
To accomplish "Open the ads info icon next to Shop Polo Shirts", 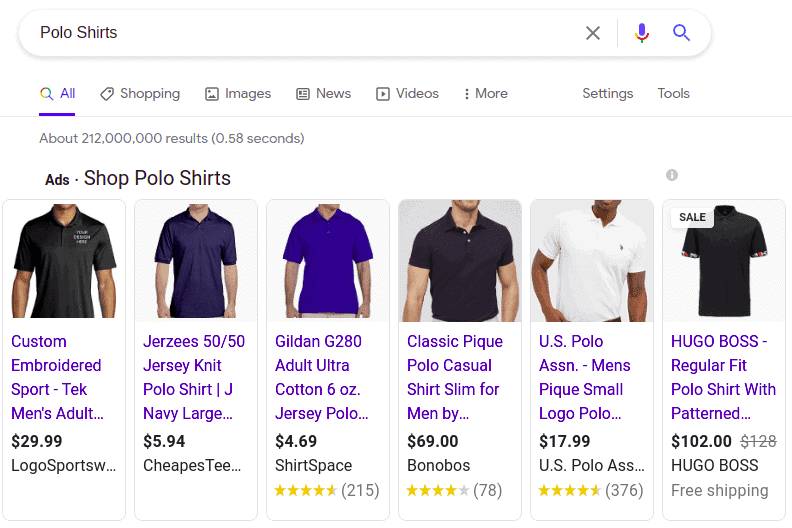I will tap(671, 175).
